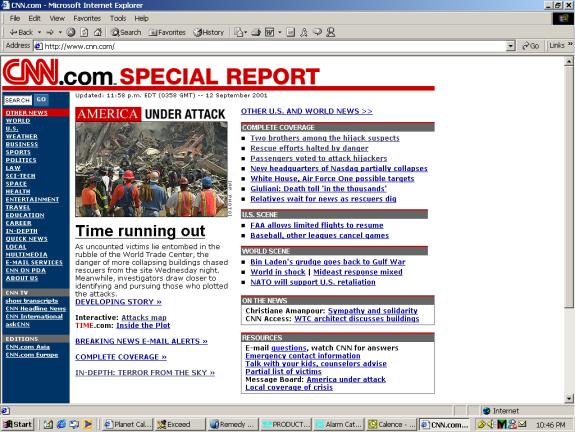Open the Tools menu
The width and height of the screenshot is (575, 432).
point(118,18)
